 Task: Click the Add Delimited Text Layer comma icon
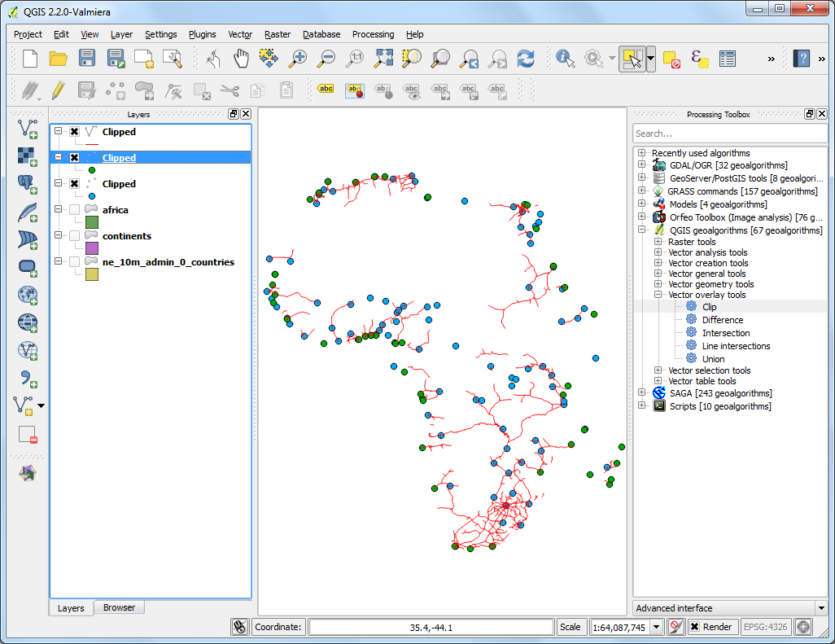coord(27,379)
